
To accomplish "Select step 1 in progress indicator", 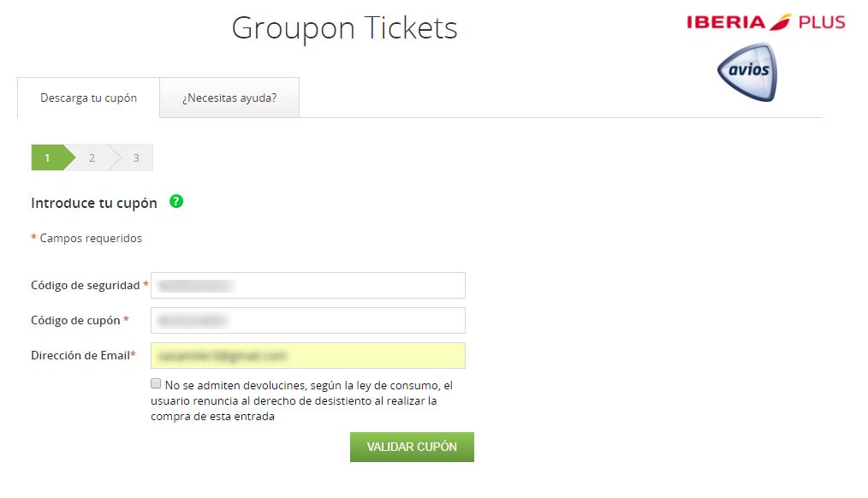I will [48, 157].
